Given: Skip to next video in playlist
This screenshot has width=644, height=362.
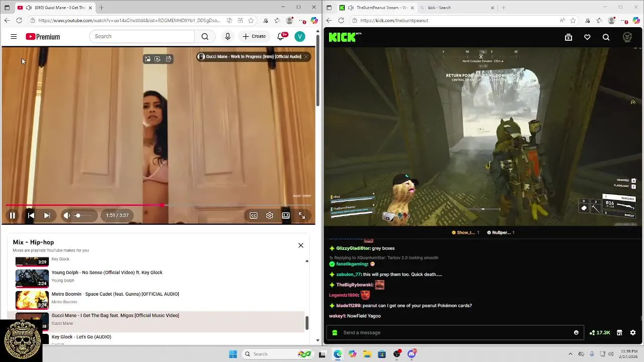Looking at the screenshot, I should click(x=47, y=215).
